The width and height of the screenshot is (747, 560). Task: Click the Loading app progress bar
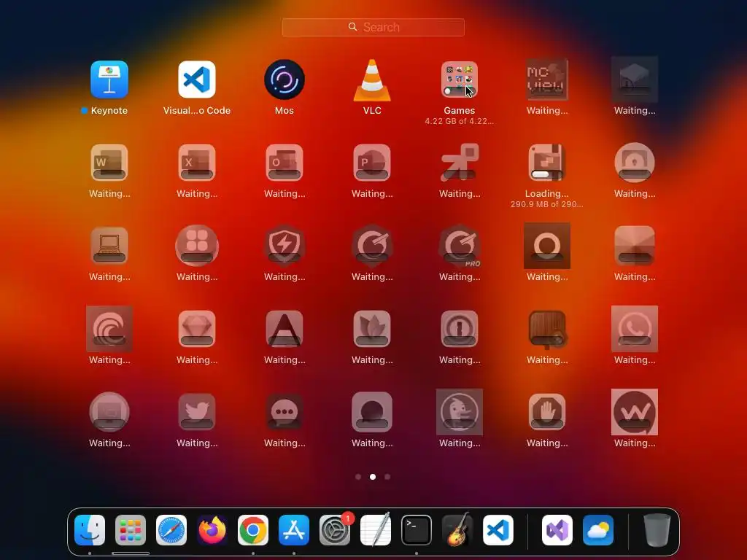tap(547, 174)
